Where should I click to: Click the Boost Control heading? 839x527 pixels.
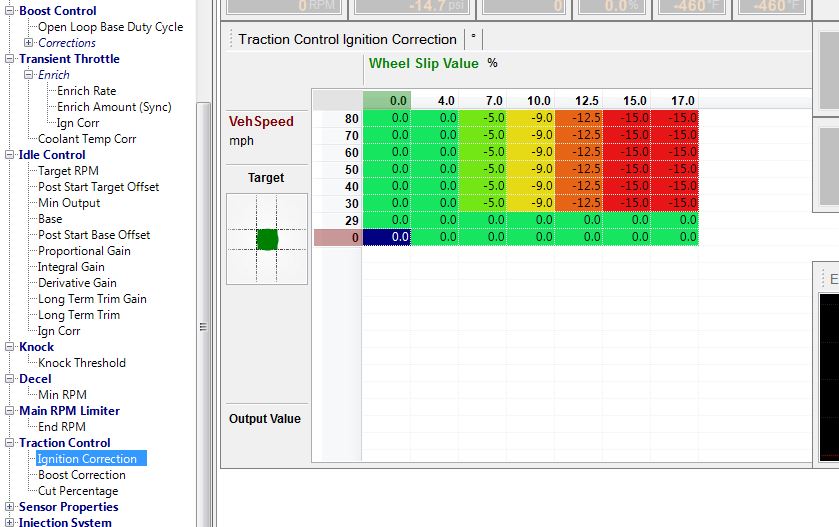tap(58, 11)
